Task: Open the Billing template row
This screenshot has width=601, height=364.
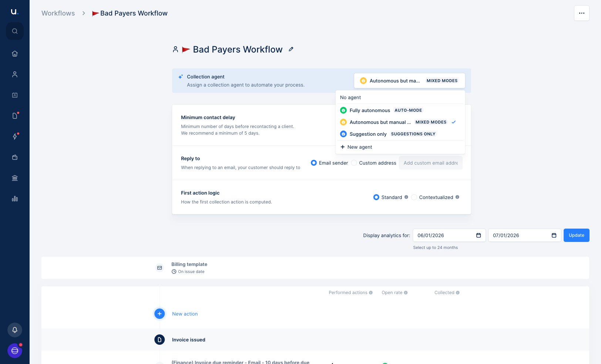Action: tap(315, 268)
